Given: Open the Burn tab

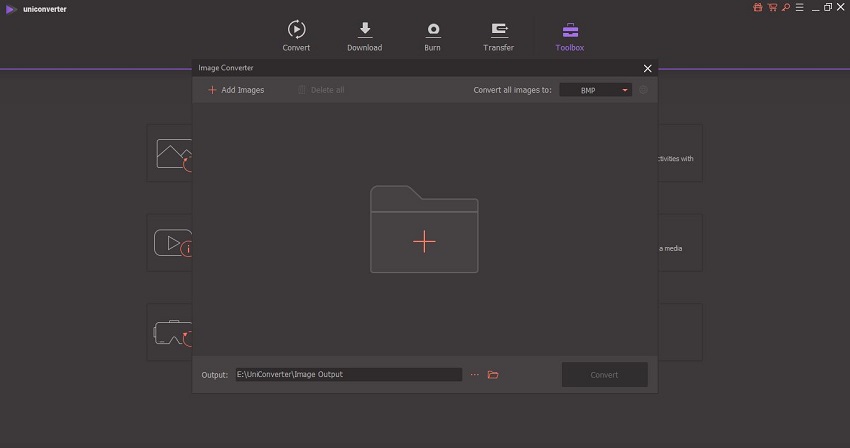Looking at the screenshot, I should (x=433, y=36).
